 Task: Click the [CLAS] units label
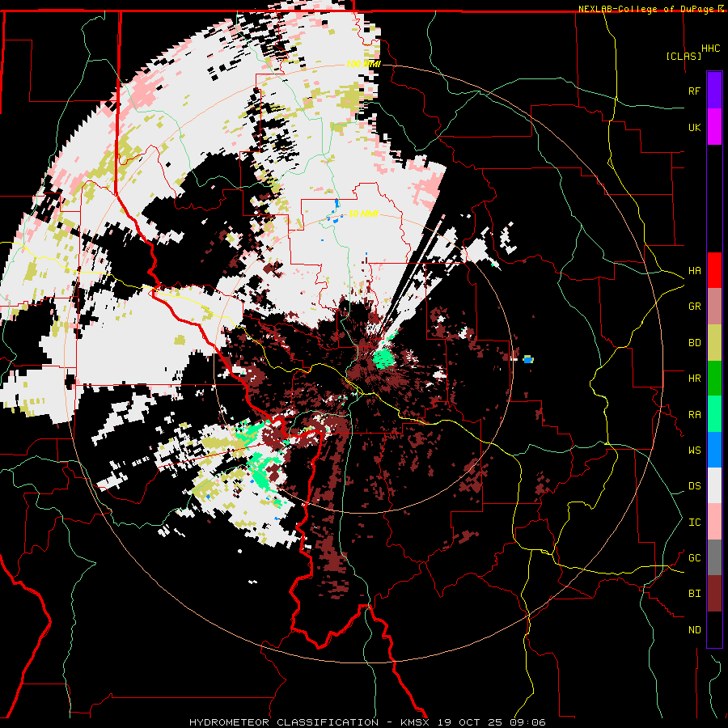point(684,57)
